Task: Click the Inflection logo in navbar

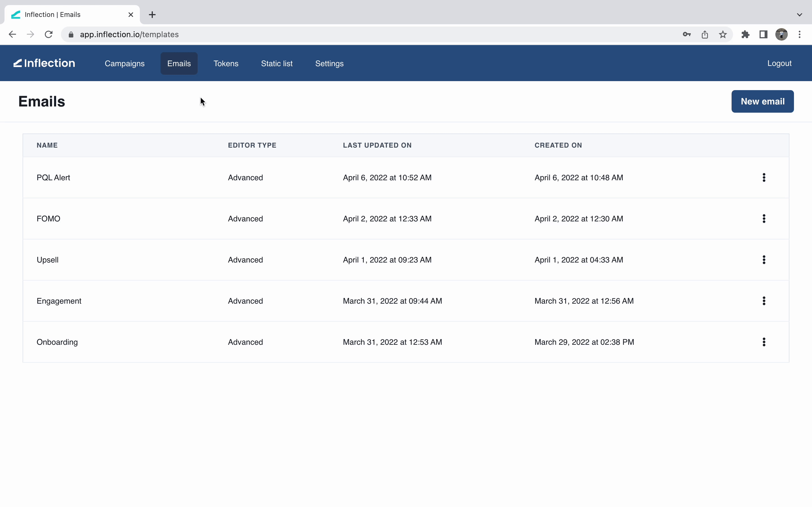Action: (44, 63)
